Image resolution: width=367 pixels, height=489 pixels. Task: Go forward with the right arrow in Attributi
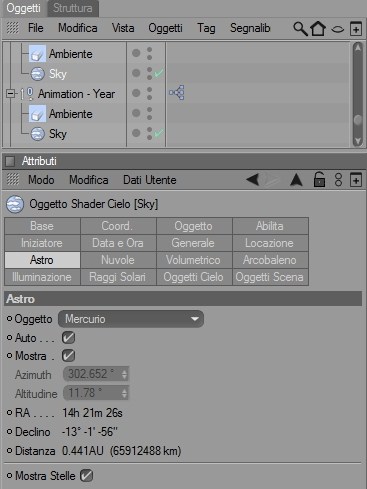(x=272, y=180)
